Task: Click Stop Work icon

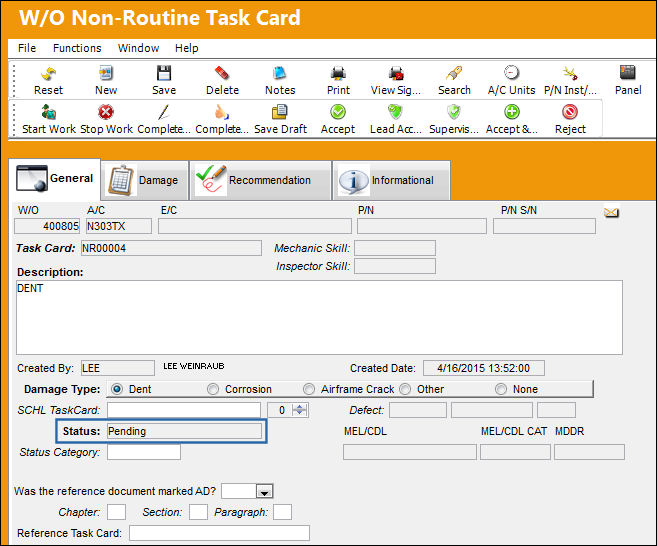Action: tap(106, 112)
